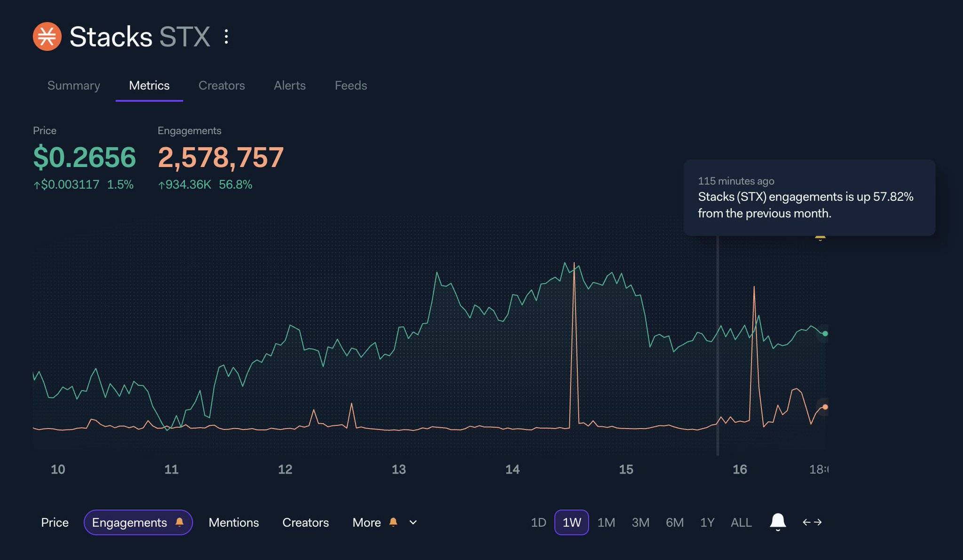Click the yellow alert bell marker on chart
963x560 pixels.
(820, 237)
